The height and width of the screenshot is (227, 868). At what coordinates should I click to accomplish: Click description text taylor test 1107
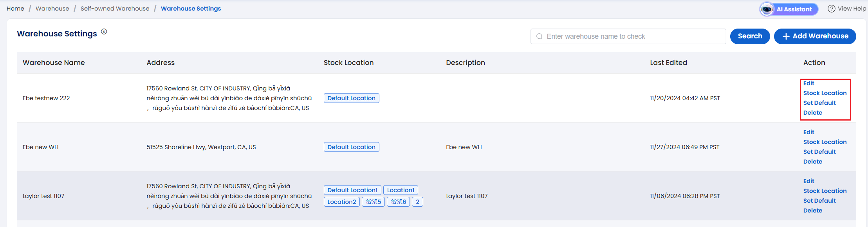click(x=467, y=196)
